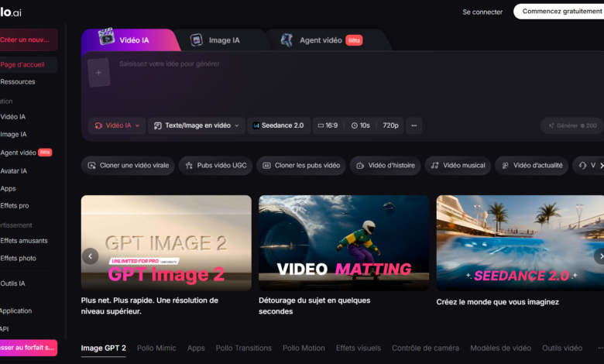Show more suggestion chips with right arrow
Viewport: 604px width, 364px height.
click(601, 166)
